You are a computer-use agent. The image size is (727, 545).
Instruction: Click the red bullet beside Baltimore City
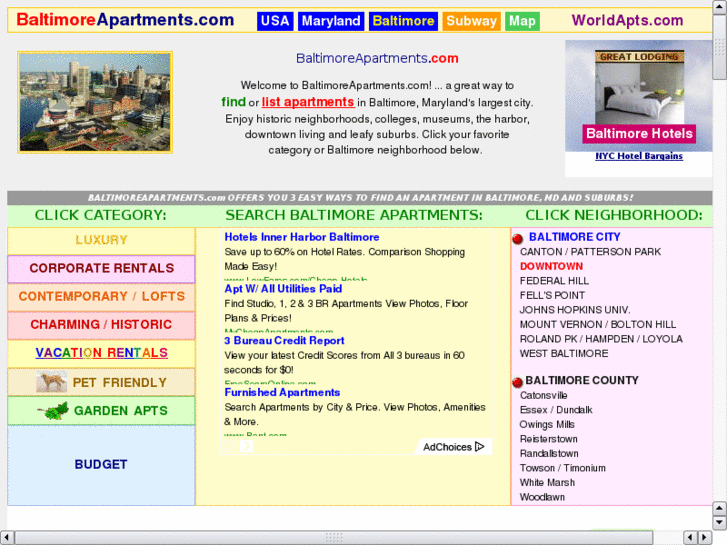point(517,239)
